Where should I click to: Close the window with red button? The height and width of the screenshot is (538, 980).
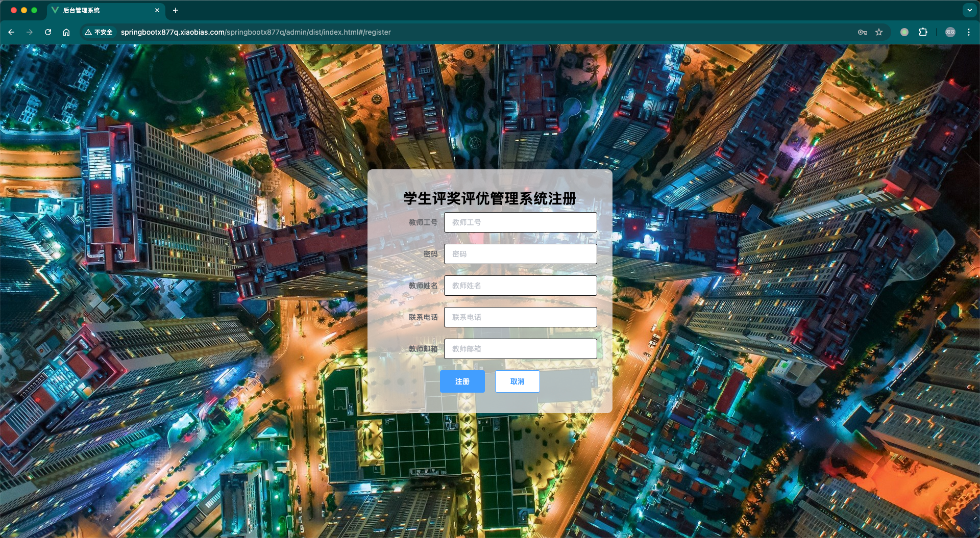point(14,10)
